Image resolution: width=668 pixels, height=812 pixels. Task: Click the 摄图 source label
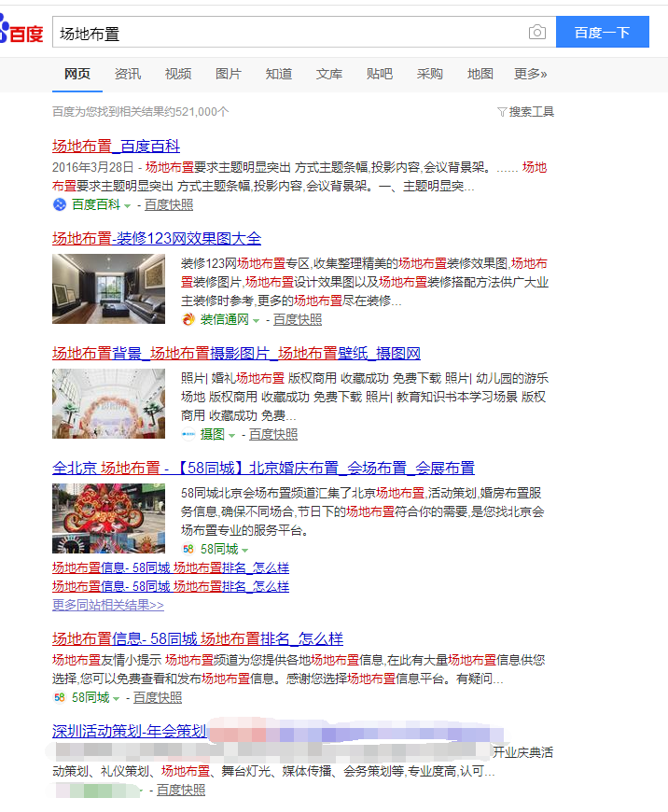pos(213,435)
